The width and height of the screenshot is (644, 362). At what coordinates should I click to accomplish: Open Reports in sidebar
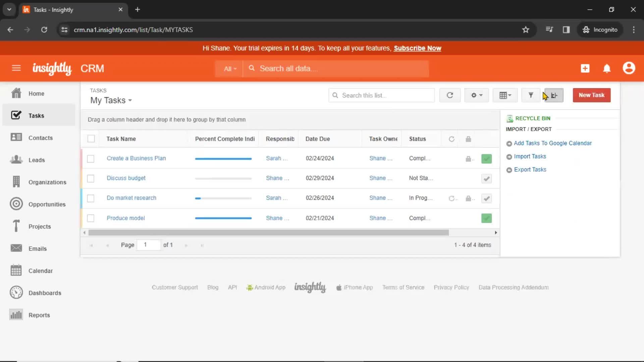click(x=39, y=315)
